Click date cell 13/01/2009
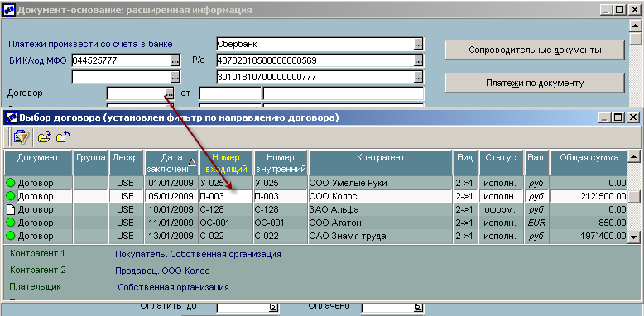 point(171,236)
